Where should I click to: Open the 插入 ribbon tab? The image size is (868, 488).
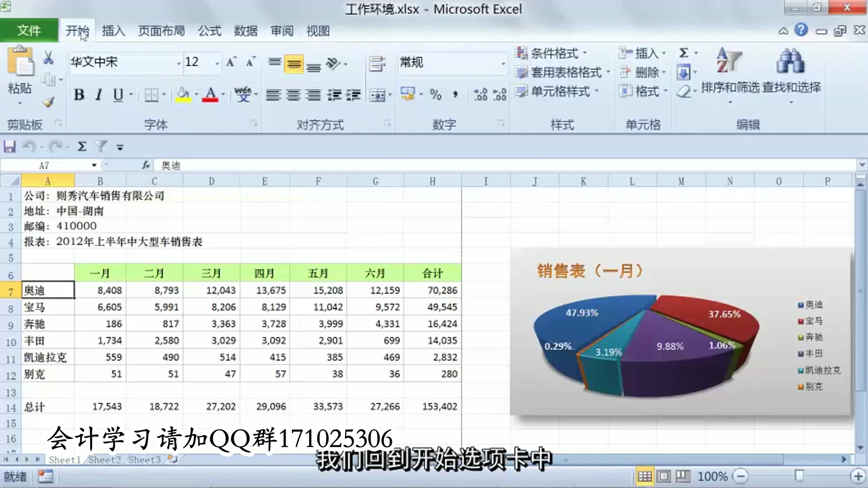tap(113, 31)
